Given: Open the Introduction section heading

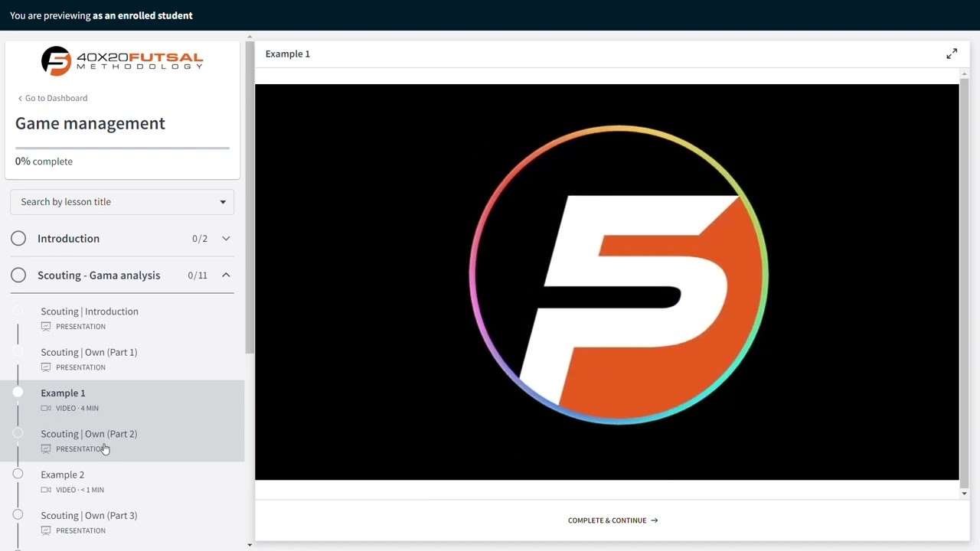Looking at the screenshot, I should point(68,239).
